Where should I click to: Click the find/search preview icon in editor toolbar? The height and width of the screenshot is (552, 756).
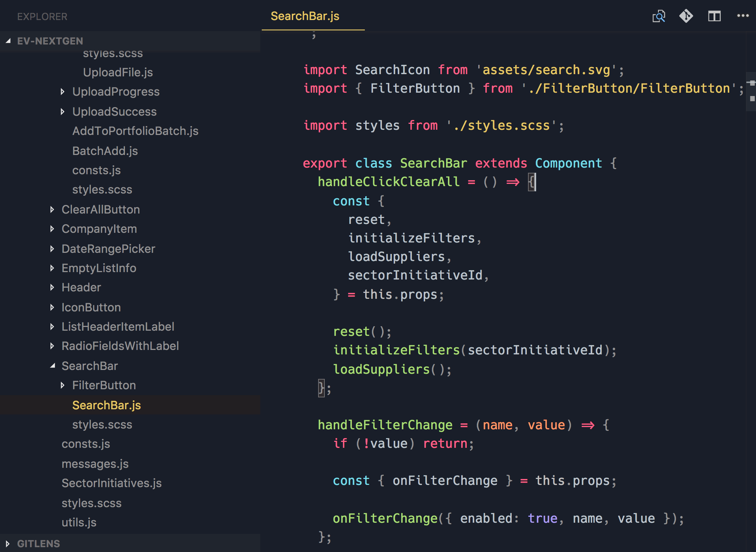click(658, 16)
